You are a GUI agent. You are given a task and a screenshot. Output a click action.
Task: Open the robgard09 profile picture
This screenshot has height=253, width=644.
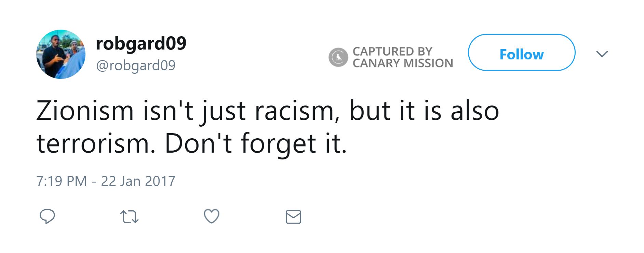61,54
